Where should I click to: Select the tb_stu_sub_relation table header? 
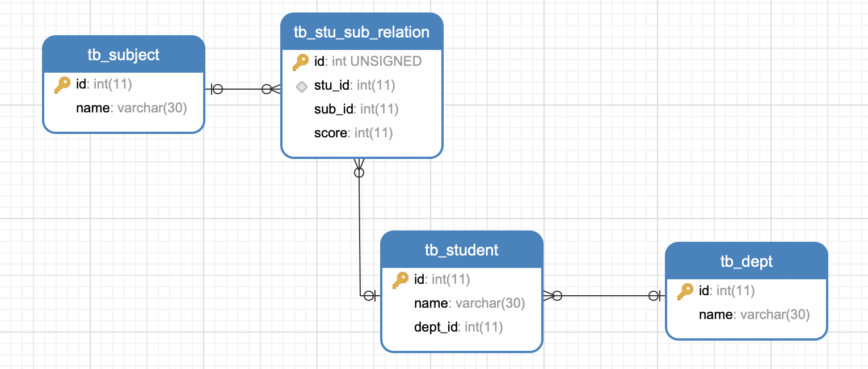tap(361, 32)
